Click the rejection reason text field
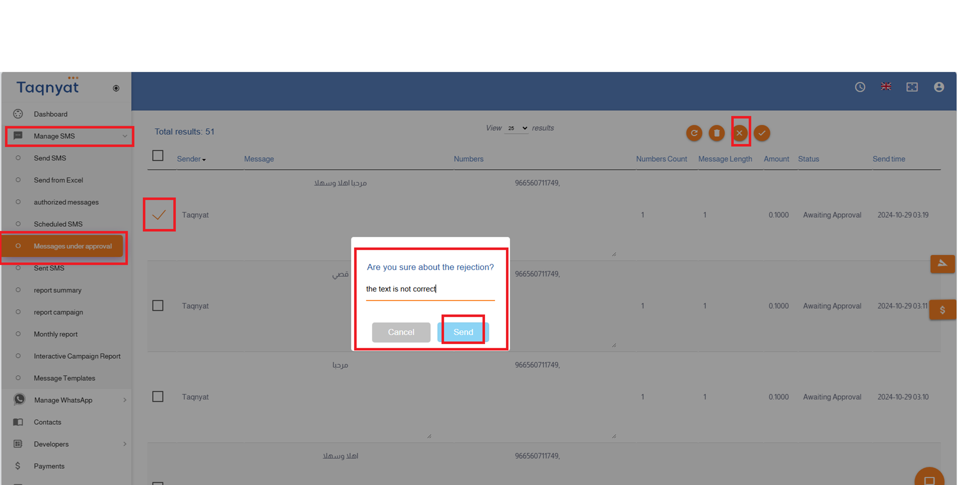The image size is (980, 485). [x=430, y=289]
